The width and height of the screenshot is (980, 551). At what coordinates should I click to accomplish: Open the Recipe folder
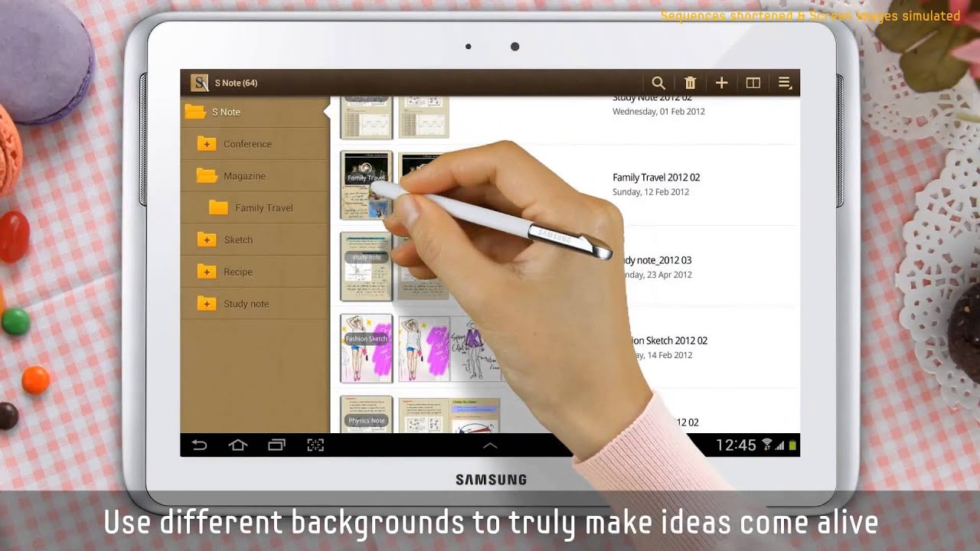tap(238, 272)
